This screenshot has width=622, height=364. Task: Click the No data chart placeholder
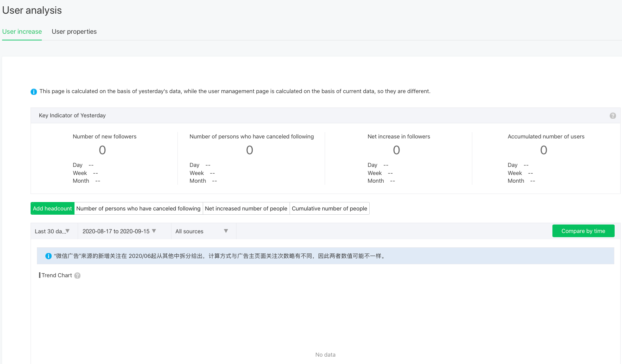[325, 355]
